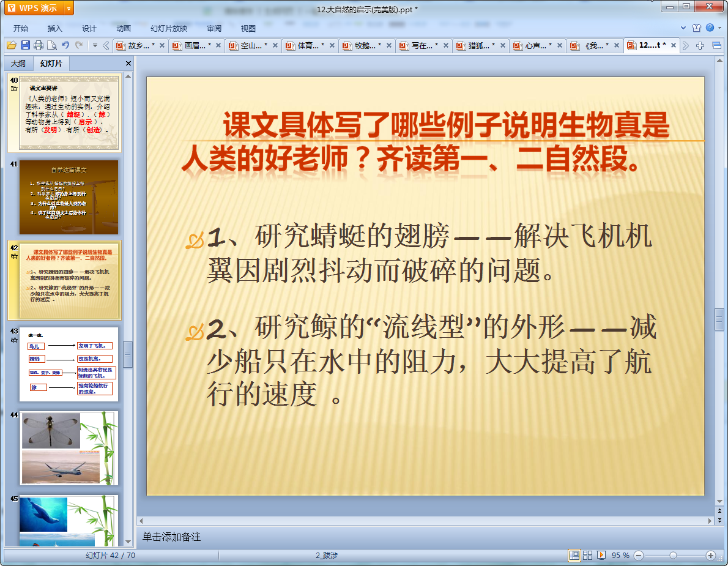
Task: Switch to the 幻灯片 thumbnail pane tab
Action: coord(51,63)
